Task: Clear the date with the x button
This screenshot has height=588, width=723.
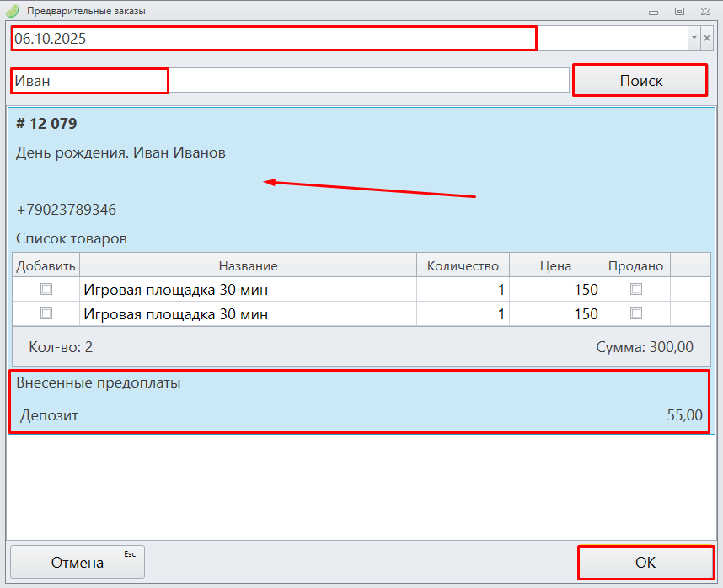Action: coord(707,38)
